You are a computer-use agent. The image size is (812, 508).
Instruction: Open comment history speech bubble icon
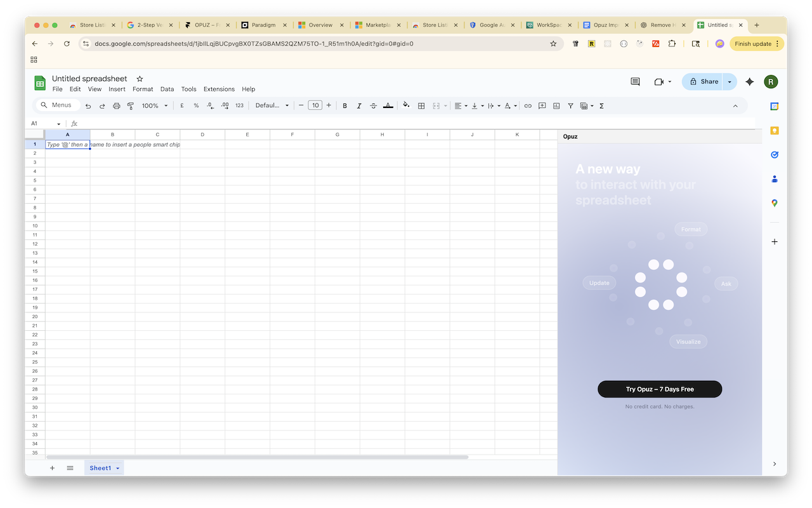point(635,82)
